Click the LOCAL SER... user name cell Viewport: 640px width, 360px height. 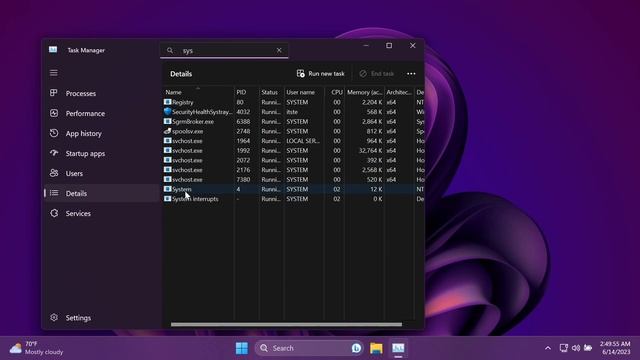tap(303, 141)
